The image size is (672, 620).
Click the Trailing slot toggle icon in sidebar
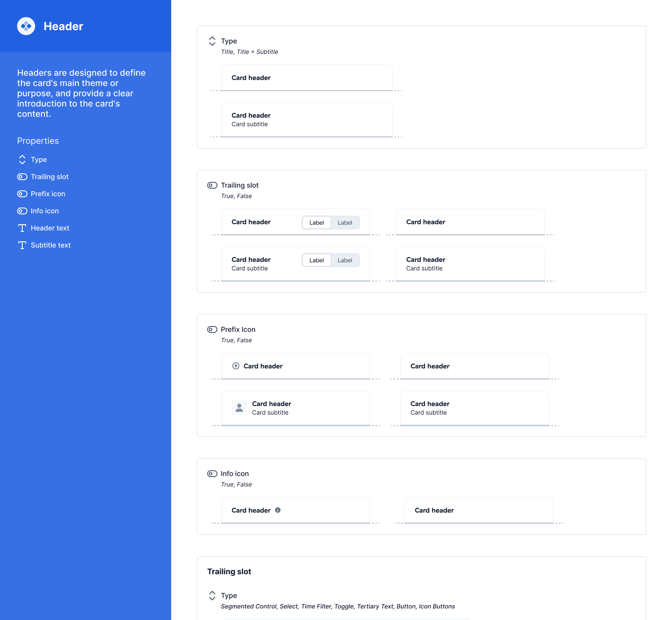[x=22, y=177]
